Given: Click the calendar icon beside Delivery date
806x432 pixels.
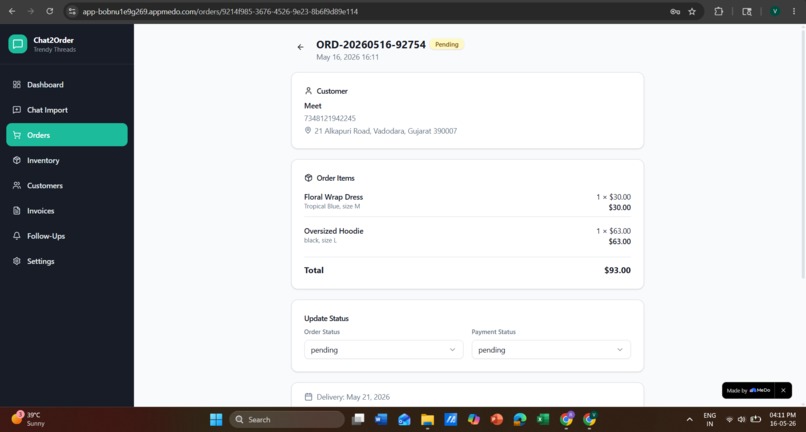Looking at the screenshot, I should (308, 397).
